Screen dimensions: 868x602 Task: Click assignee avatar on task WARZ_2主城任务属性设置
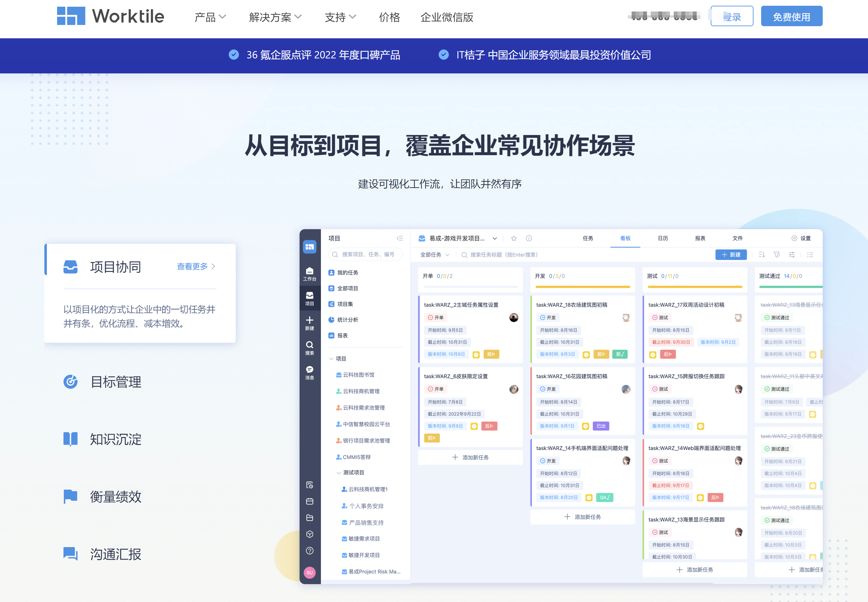514,318
